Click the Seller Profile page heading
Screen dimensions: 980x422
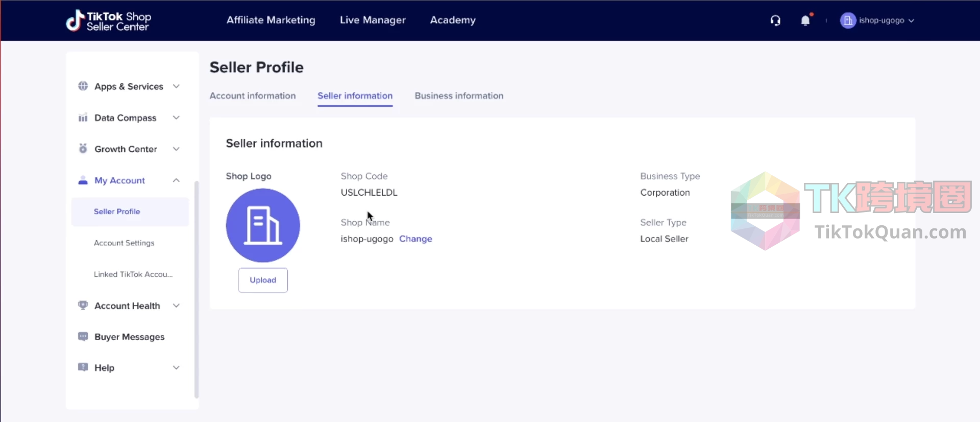click(x=257, y=67)
